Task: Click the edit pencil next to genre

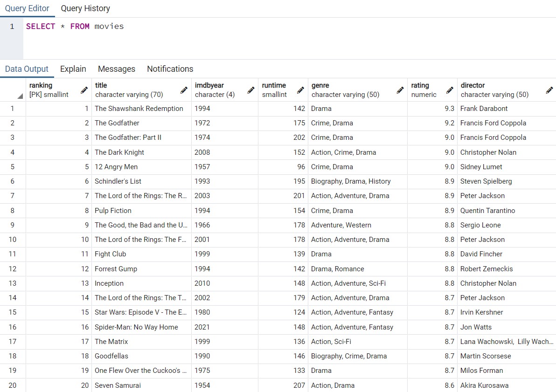Action: (x=400, y=89)
